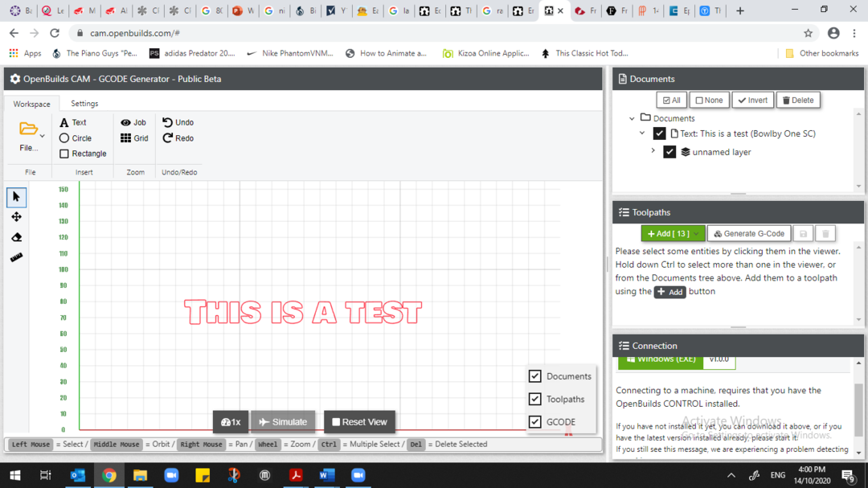The width and height of the screenshot is (868, 488).
Task: Click the Generate G-Code button
Action: click(749, 233)
